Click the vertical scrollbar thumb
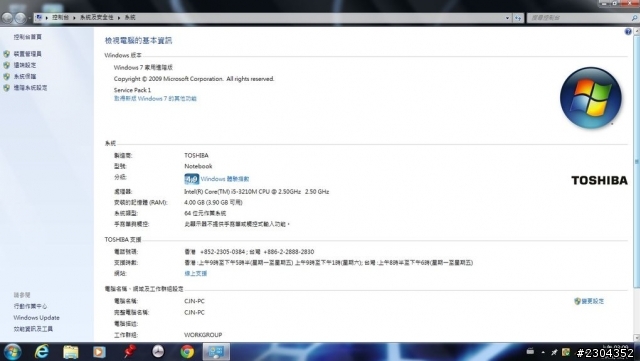 [x=637, y=161]
